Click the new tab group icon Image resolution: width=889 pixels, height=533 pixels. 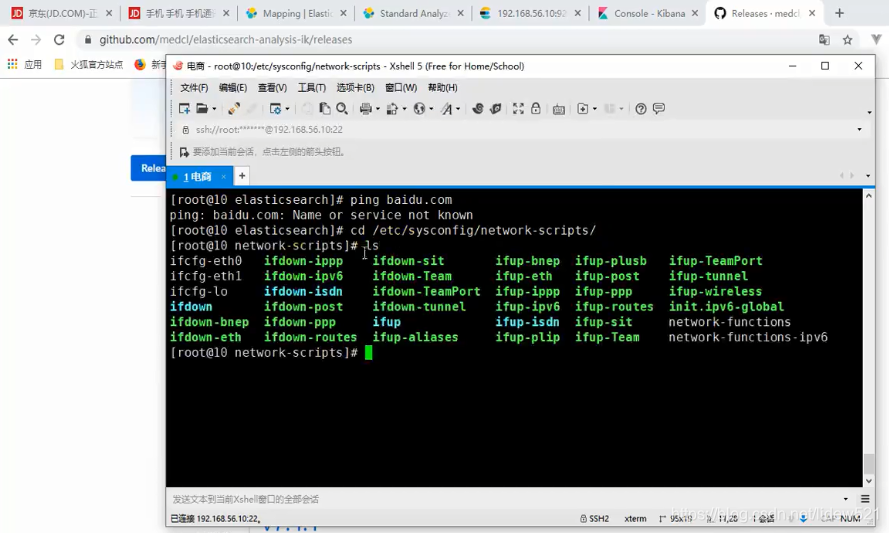click(x=582, y=108)
